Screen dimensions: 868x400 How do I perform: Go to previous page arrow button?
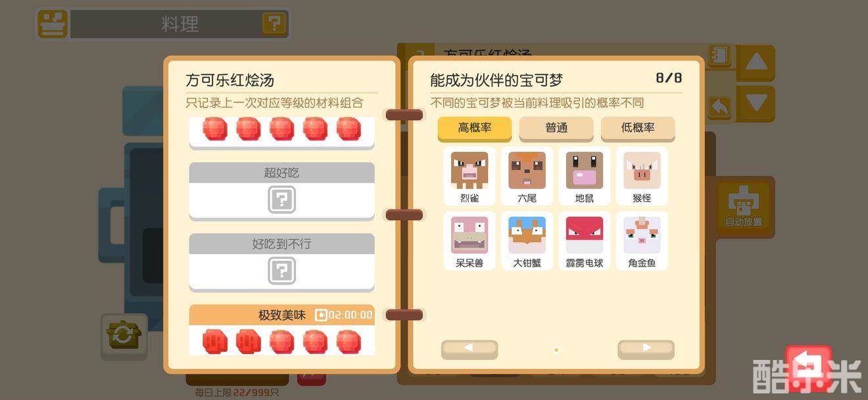[x=470, y=349]
